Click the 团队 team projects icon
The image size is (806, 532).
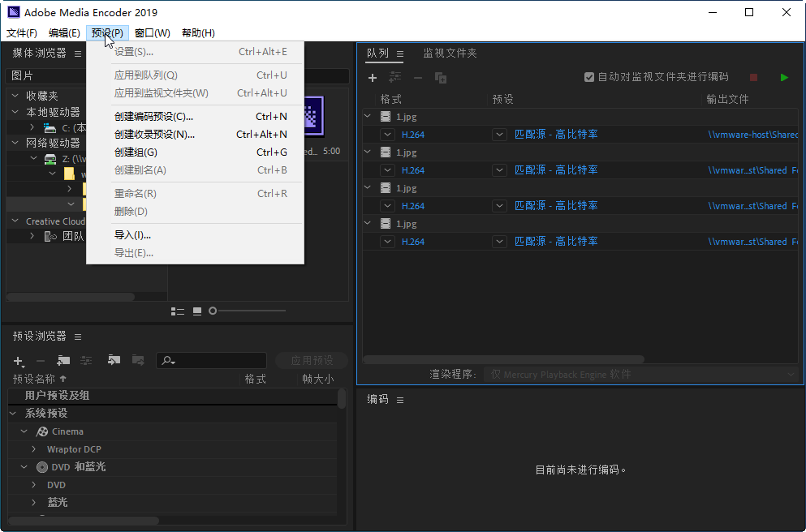(x=50, y=236)
